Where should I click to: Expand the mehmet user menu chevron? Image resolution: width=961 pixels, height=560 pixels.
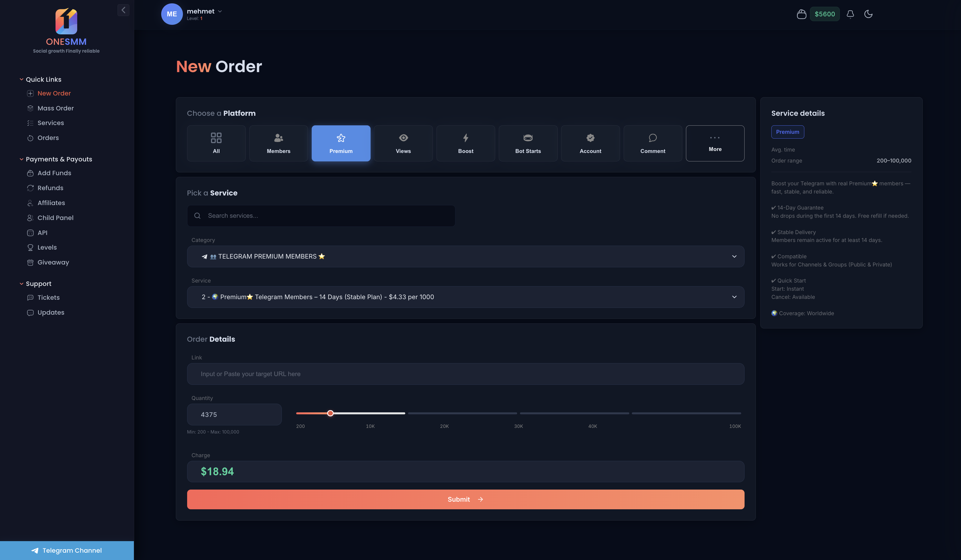(220, 12)
